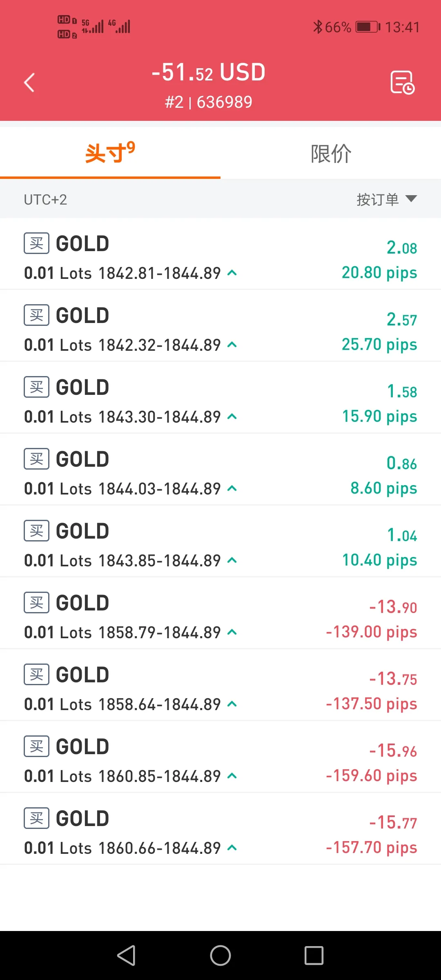Viewport: 441px width, 980px height.
Task: Open the -139.00 pips losing position
Action: pos(220,613)
